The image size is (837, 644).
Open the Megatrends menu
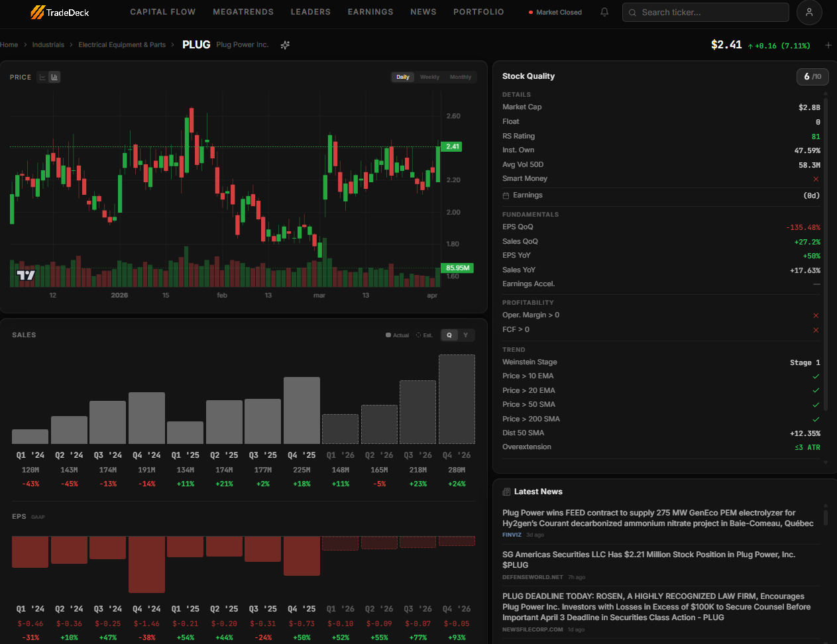click(243, 12)
